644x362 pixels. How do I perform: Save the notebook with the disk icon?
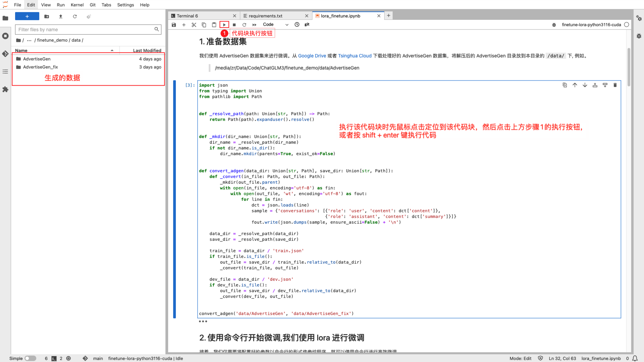174,25
